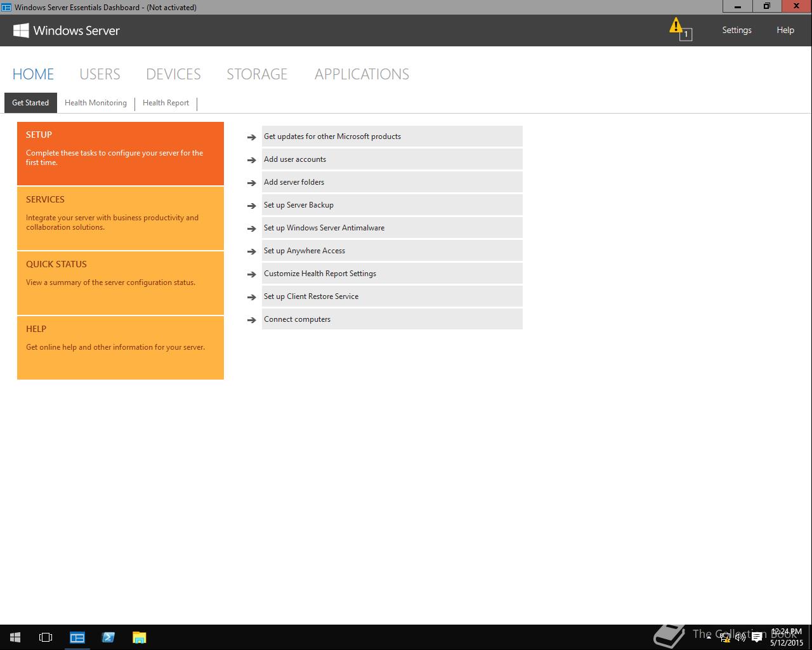Open the Health Report tab

(x=166, y=103)
